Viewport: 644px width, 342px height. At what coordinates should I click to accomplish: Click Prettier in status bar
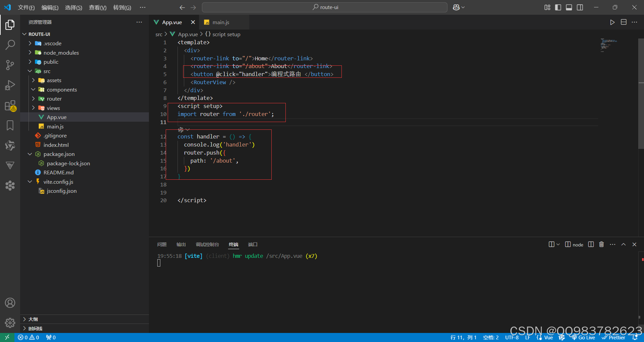613,338
